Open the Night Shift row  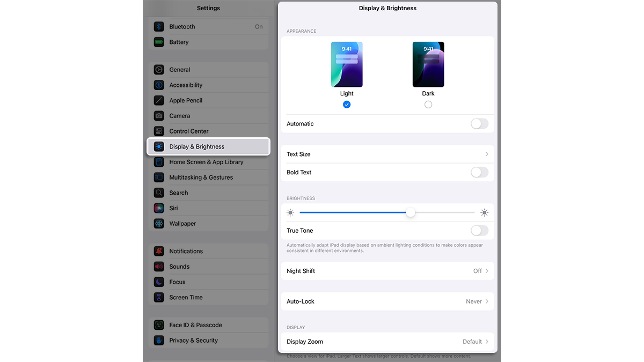387,271
